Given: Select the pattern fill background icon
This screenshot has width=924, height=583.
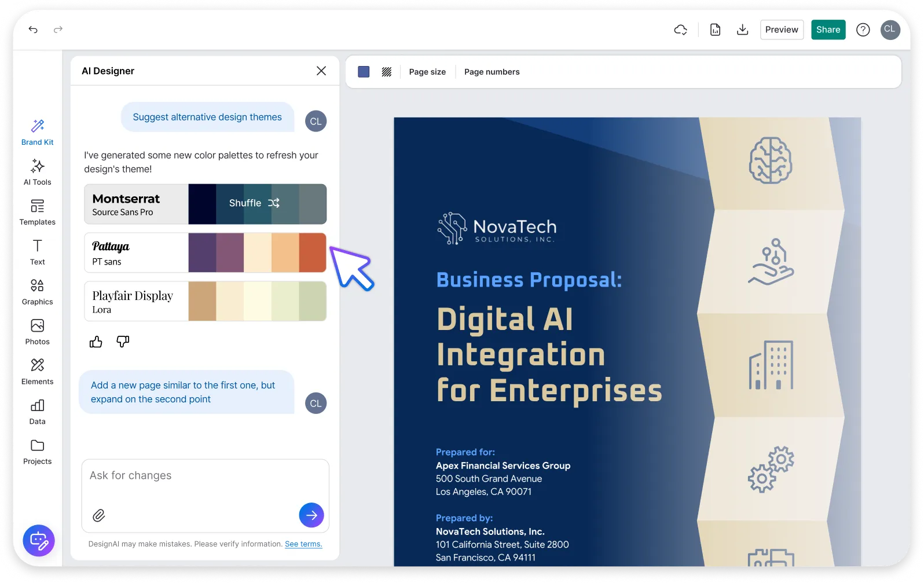Looking at the screenshot, I should (387, 72).
